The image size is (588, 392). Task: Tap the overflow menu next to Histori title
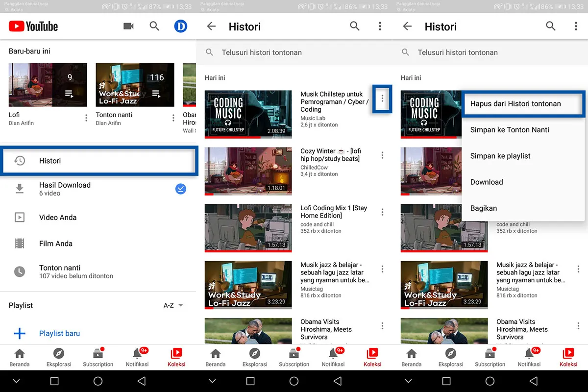point(380,26)
